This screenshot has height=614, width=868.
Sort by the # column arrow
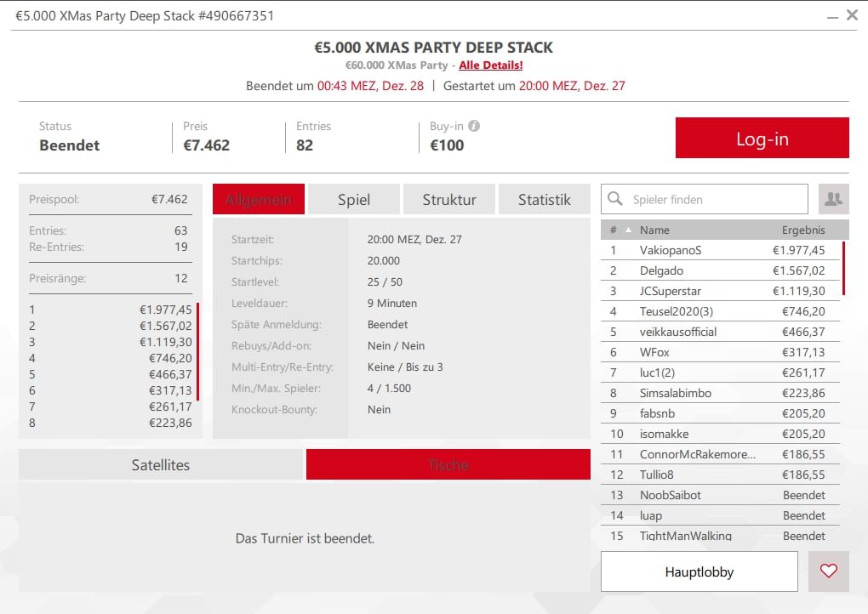click(629, 230)
